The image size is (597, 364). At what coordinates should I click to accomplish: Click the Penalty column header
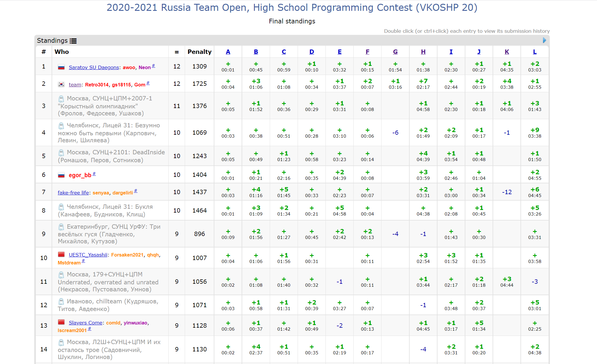coord(199,52)
